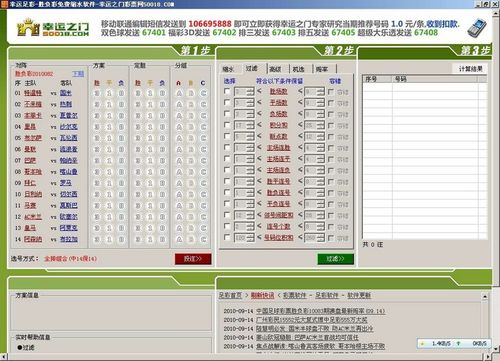Screen dimensions: 500x361
Task: Open the 软件更新 link
Action: 359,295
